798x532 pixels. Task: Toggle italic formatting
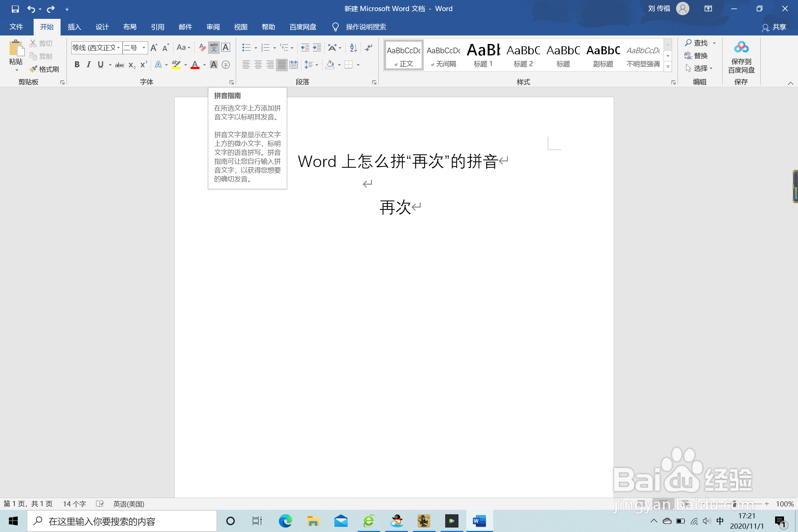pos(89,65)
